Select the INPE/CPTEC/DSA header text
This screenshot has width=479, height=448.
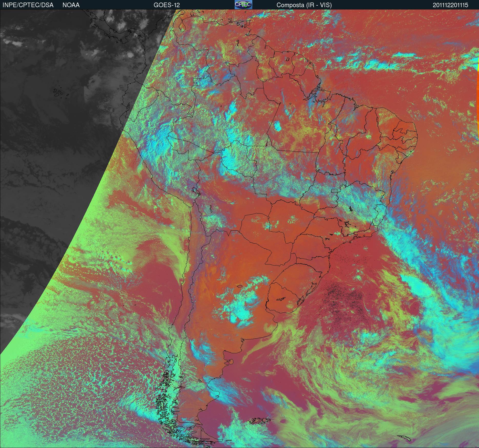(x=28, y=5)
